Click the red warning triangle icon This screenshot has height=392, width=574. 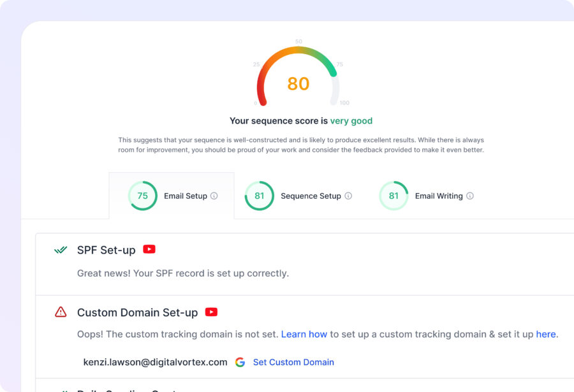point(61,312)
